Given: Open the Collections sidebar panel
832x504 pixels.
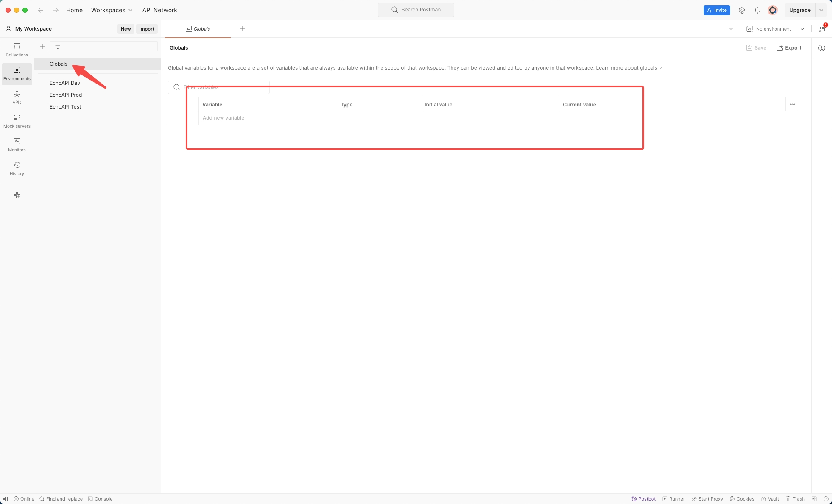Looking at the screenshot, I should [x=17, y=50].
